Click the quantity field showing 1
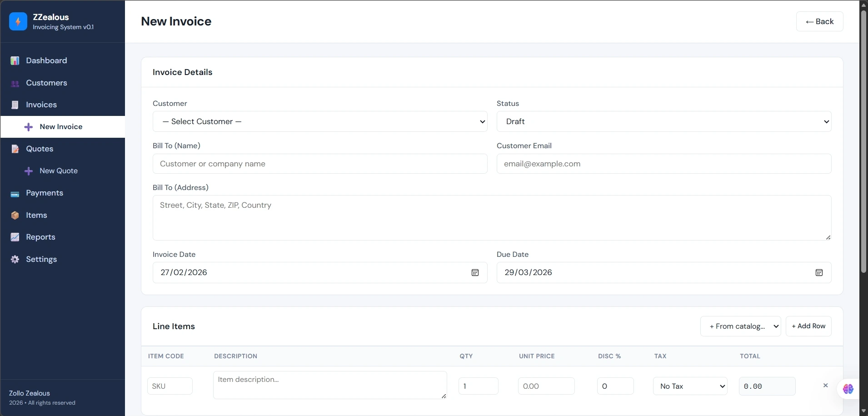This screenshot has height=416, width=868. coord(479,386)
